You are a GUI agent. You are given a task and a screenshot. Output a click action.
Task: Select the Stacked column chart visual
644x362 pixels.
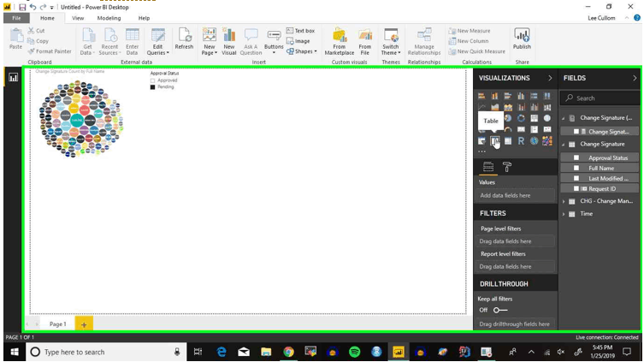[495, 96]
